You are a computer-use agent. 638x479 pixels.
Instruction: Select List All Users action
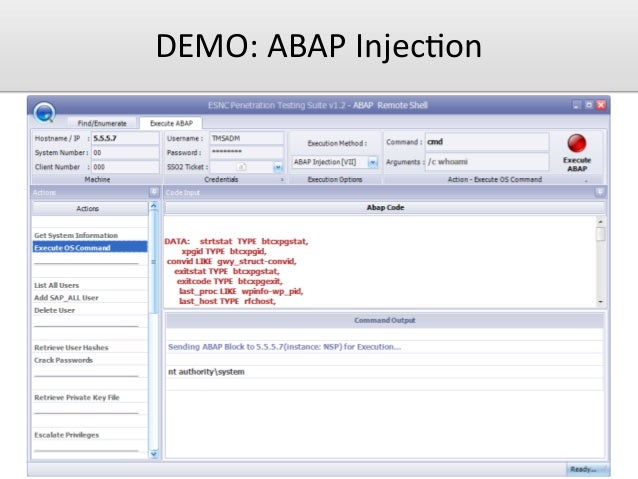coord(90,285)
